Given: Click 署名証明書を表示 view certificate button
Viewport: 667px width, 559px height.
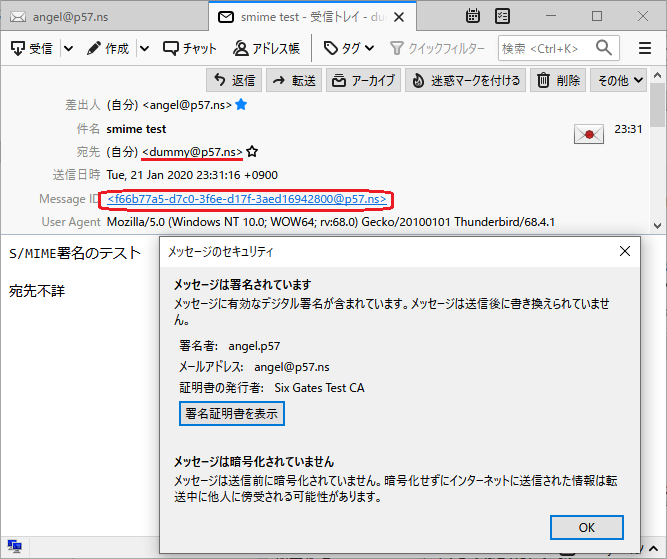Looking at the screenshot, I should pyautogui.click(x=232, y=414).
